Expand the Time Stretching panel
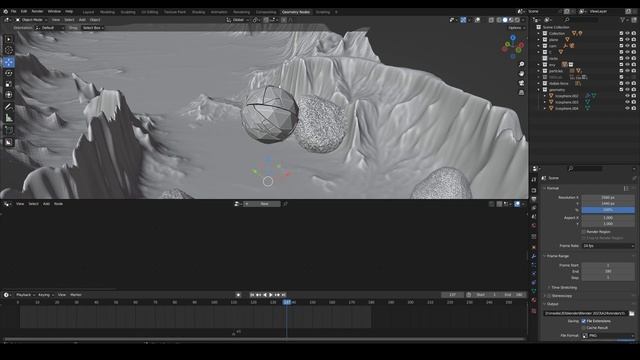 (564, 288)
